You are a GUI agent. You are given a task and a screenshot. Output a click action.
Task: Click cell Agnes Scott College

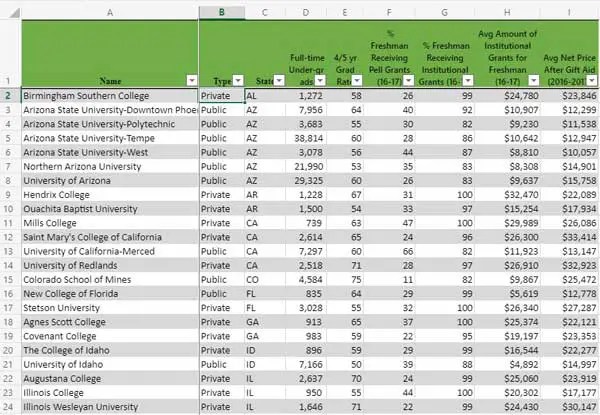click(110, 322)
